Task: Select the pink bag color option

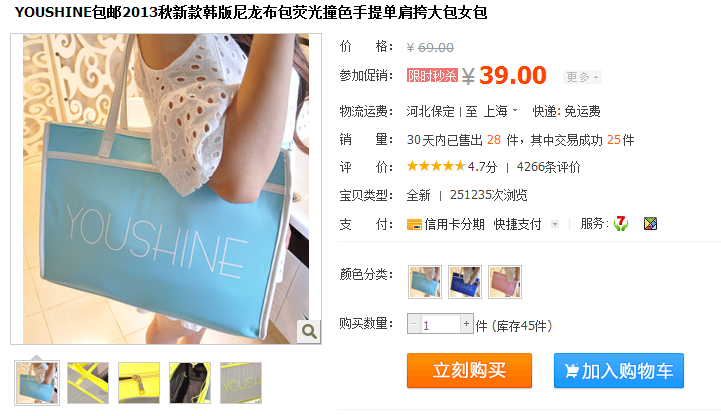Action: tap(505, 282)
